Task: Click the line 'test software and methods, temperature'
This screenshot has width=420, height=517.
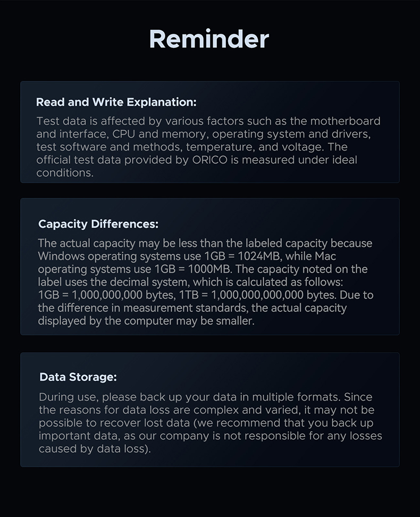Action: tap(192, 147)
